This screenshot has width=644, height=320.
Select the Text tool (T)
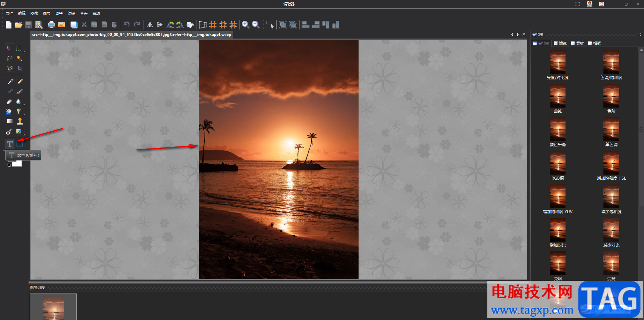(10, 144)
